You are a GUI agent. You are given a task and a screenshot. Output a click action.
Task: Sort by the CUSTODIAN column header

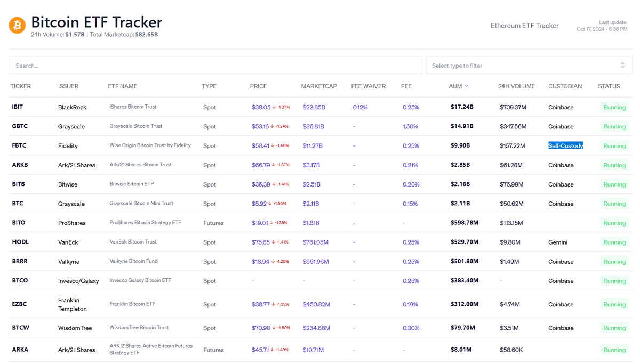565,86
